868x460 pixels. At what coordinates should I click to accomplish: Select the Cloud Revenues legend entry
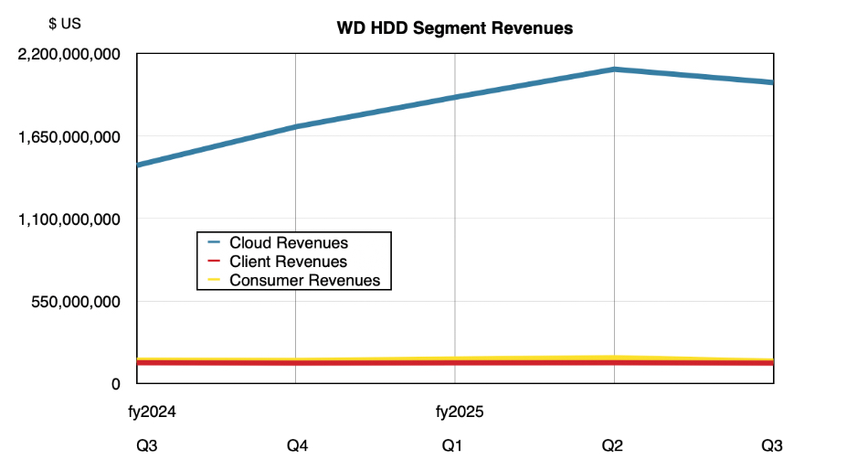(x=278, y=242)
